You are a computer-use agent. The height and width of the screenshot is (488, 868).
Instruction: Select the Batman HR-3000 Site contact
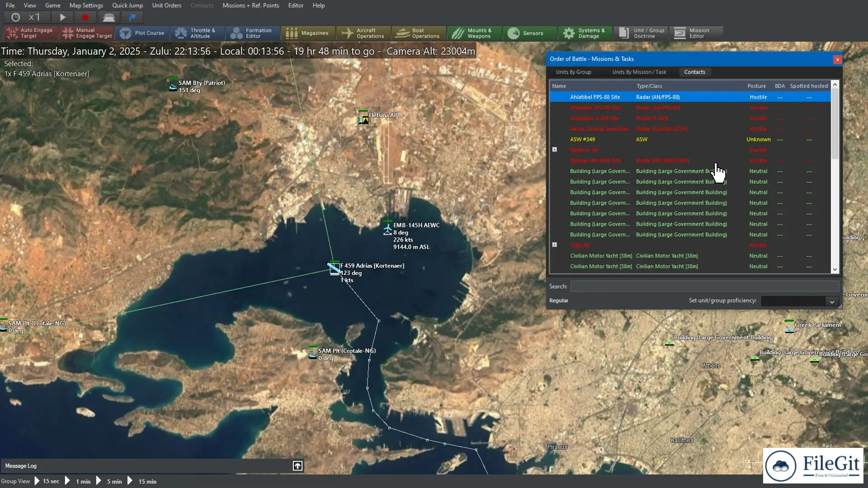(x=690, y=160)
